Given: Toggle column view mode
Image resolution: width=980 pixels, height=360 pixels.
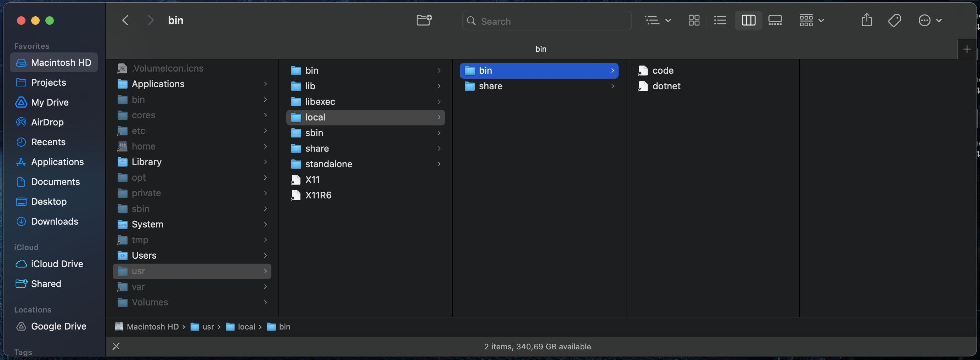Looking at the screenshot, I should pos(748,20).
